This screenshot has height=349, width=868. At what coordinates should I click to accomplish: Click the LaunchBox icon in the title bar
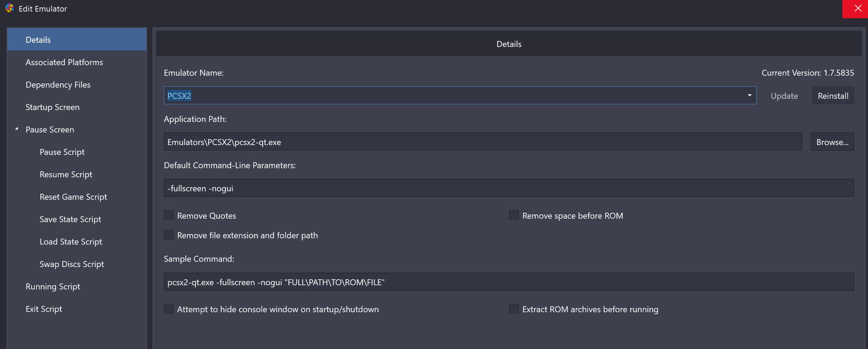9,8
